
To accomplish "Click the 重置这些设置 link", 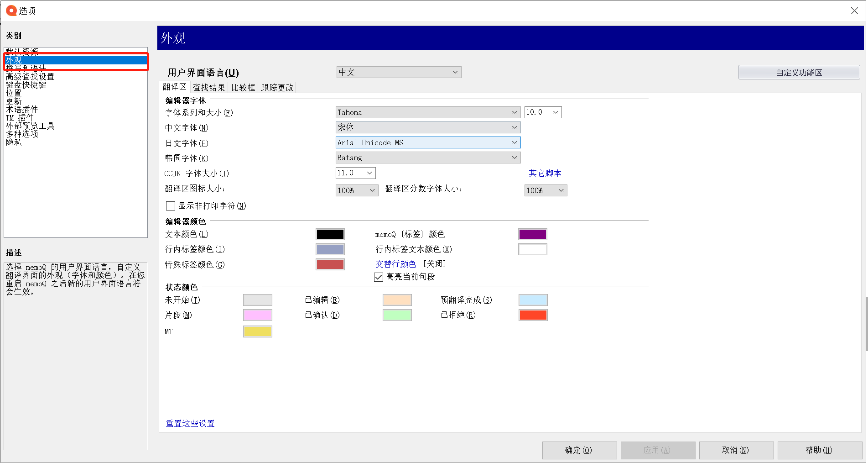I will click(x=190, y=424).
